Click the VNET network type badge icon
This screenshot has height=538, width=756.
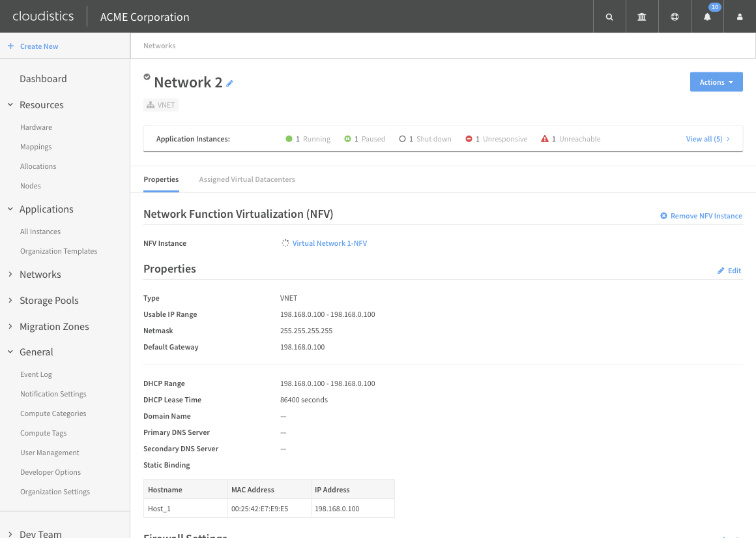click(x=152, y=104)
